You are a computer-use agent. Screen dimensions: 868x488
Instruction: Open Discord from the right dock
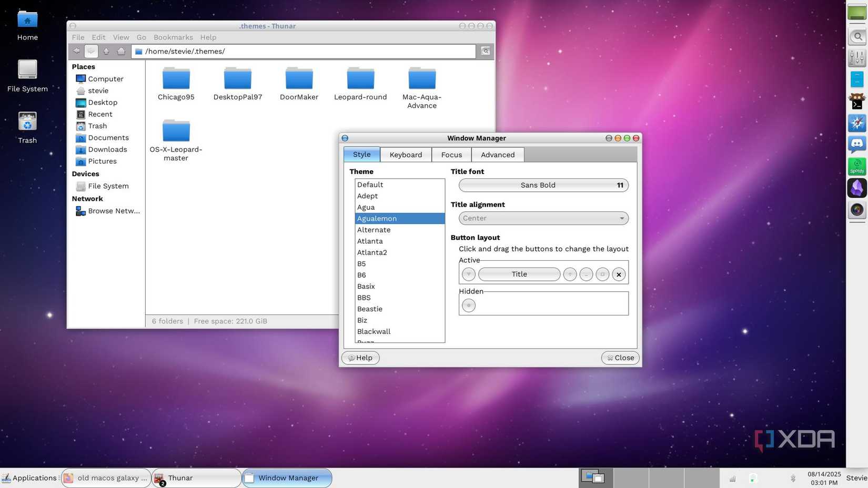[x=857, y=144]
